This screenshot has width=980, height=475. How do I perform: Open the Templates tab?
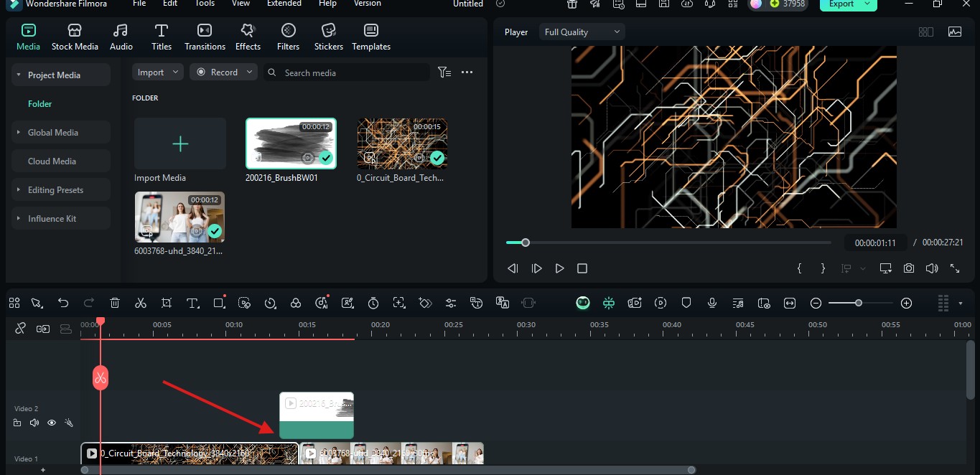[x=371, y=37]
